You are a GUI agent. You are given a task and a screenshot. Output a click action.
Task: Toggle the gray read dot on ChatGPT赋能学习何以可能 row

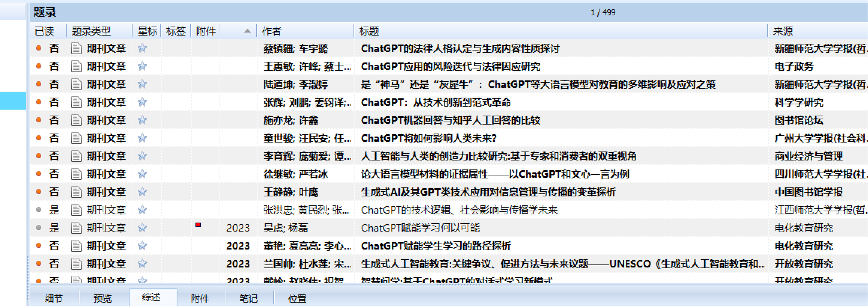tap(39, 227)
